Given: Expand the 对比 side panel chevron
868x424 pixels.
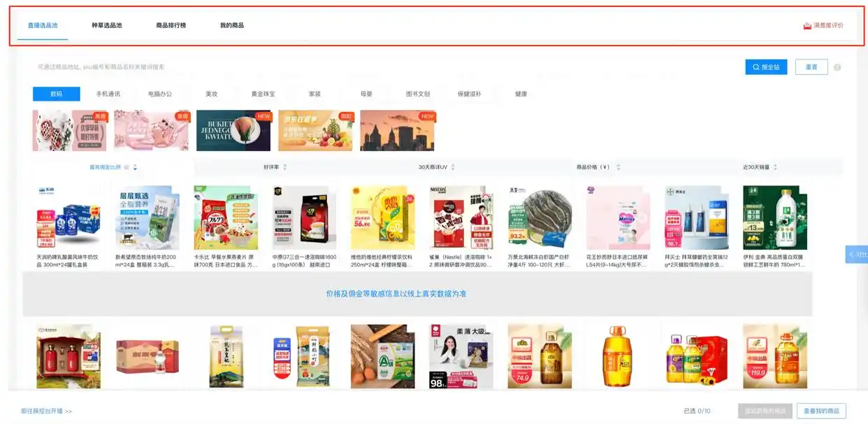Looking at the screenshot, I should click(852, 255).
